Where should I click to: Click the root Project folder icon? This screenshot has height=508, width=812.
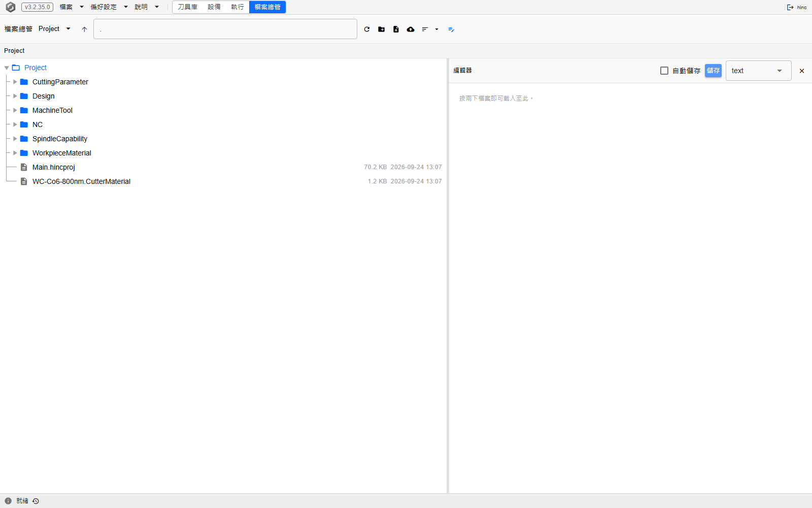coord(16,68)
